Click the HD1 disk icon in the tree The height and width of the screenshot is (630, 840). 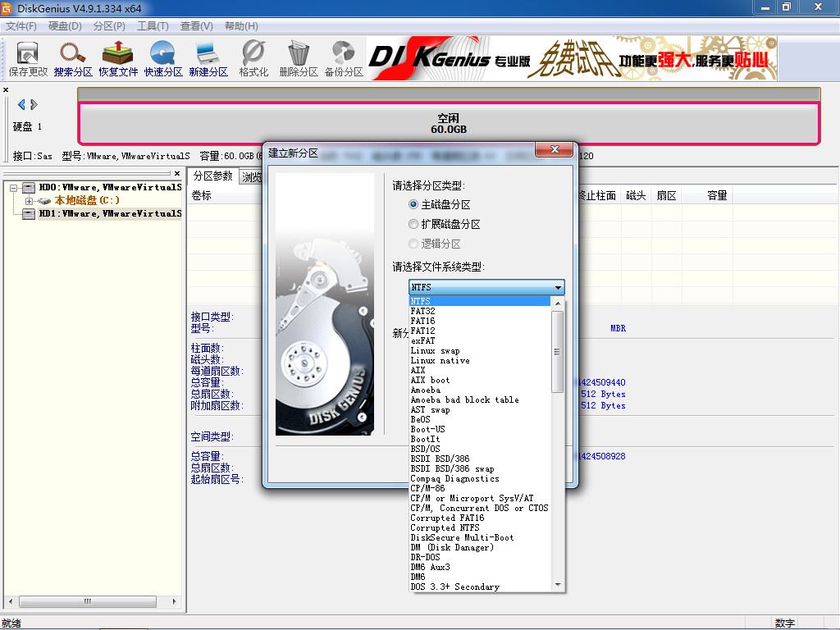tap(29, 214)
